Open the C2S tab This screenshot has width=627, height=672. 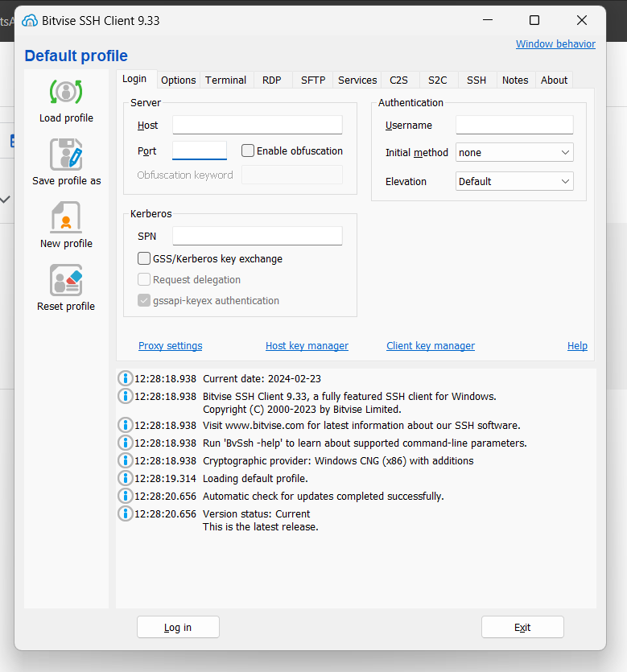(x=398, y=80)
